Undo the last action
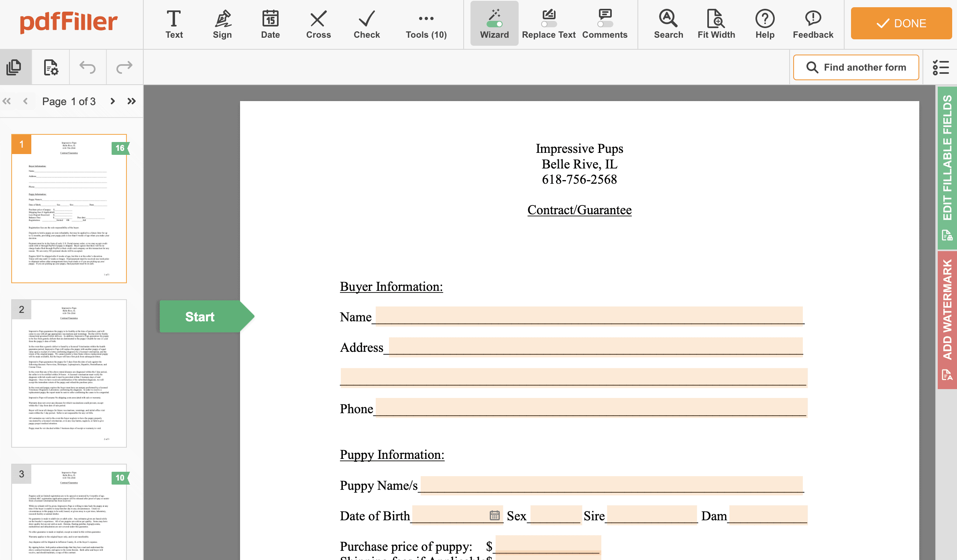Screen dimensions: 957x560 [88, 67]
